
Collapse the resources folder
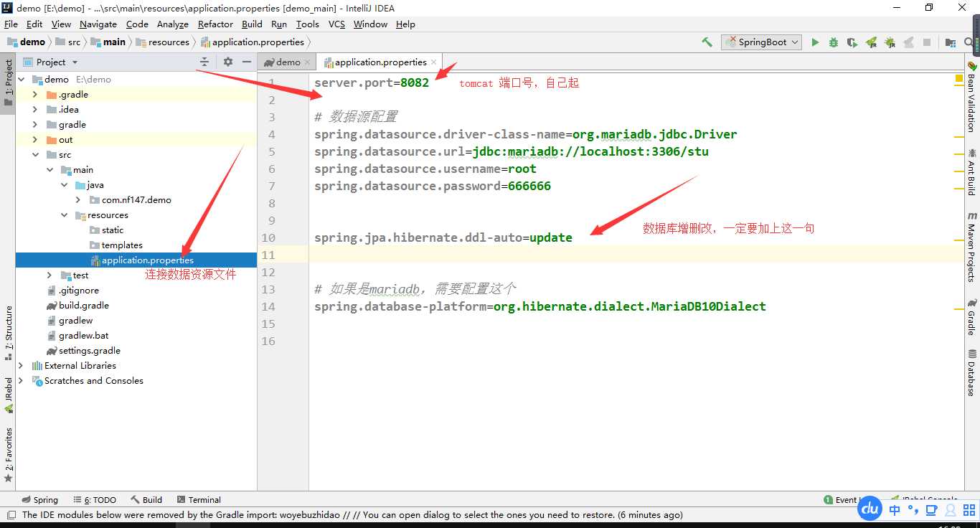tap(64, 215)
